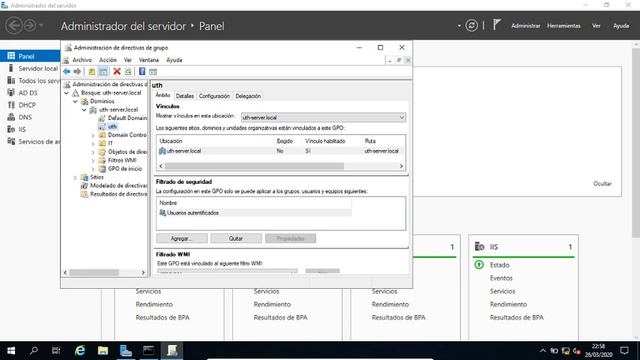Click Estado in the IIS tile
Screen dimensions: 640x360
click(500, 265)
